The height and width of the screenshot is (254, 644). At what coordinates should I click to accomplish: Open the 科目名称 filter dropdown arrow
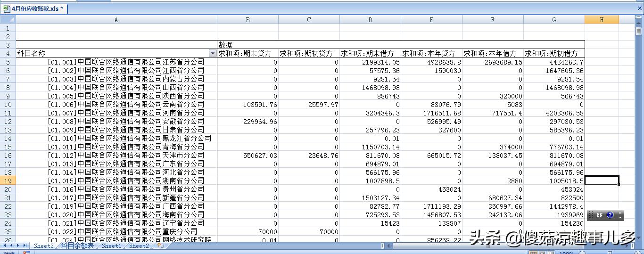pyautogui.click(x=213, y=54)
